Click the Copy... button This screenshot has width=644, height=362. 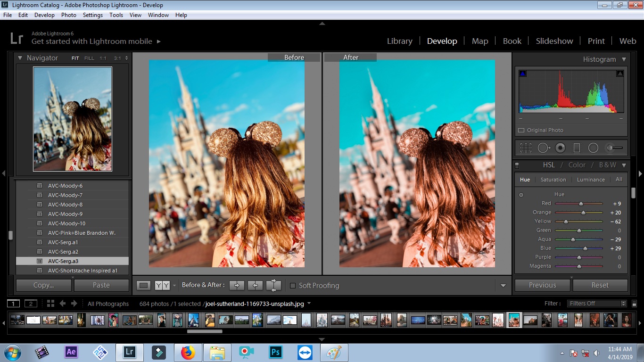click(43, 285)
